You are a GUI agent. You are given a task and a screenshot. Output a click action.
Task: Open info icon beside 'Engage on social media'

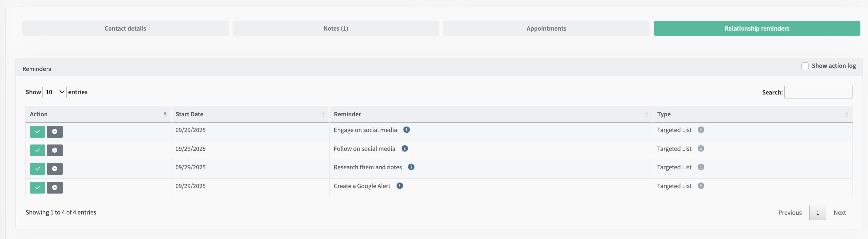[406, 130]
